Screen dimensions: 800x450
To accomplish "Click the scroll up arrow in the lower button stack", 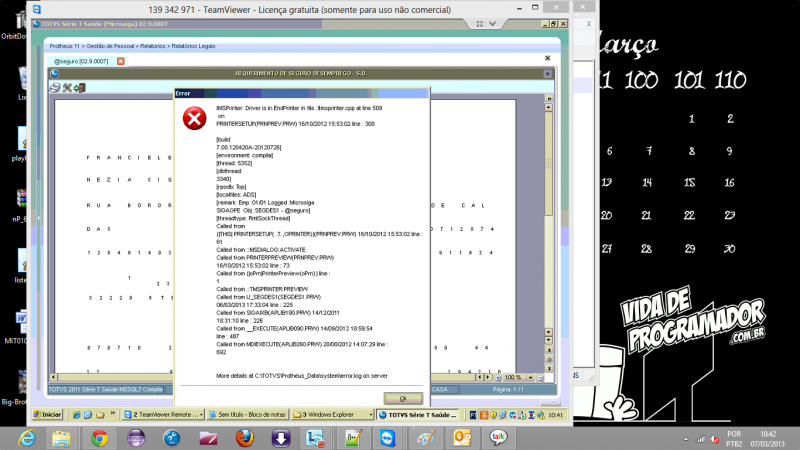I will coord(549,332).
